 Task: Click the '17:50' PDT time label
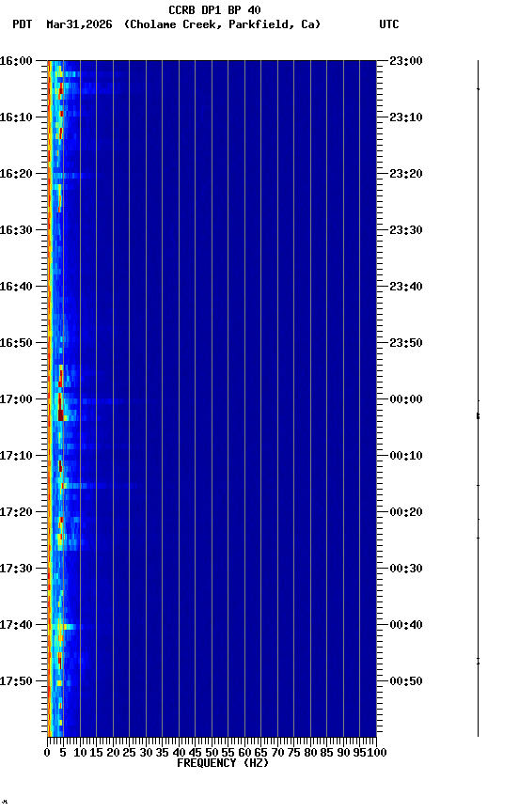point(16,681)
